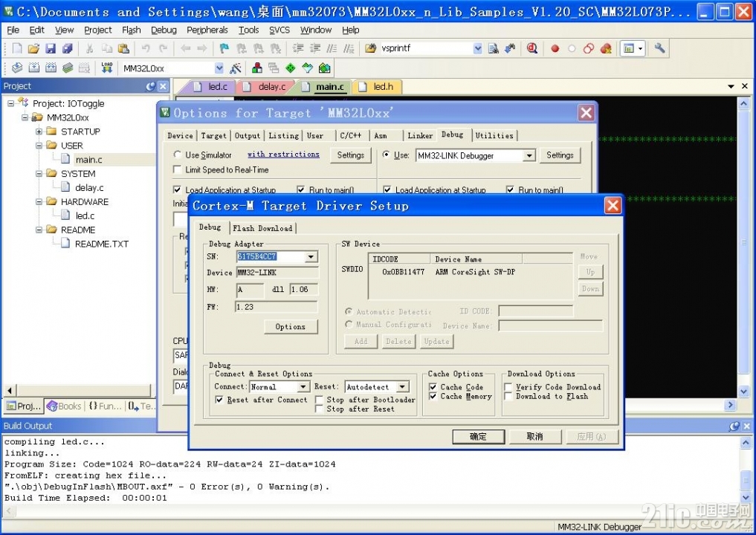This screenshot has height=535, width=756.
Task: Toggle the Cache Code checkbox
Action: tap(433, 387)
